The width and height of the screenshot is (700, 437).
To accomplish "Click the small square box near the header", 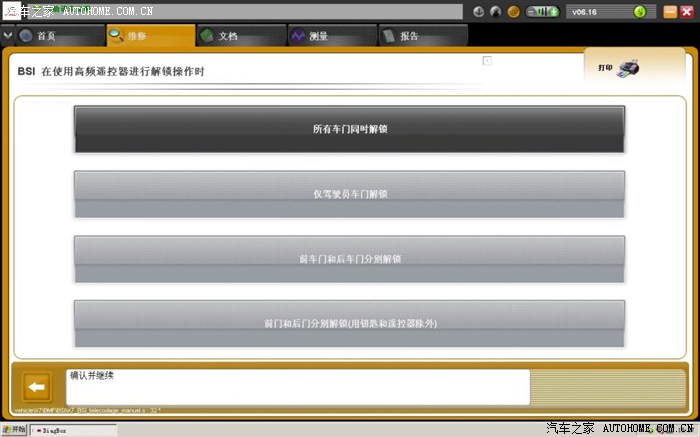I will pos(487,61).
